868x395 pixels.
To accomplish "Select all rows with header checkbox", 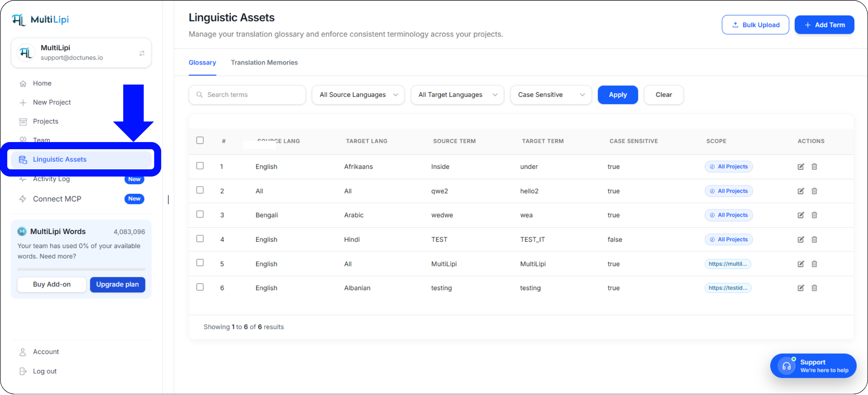I will click(200, 140).
